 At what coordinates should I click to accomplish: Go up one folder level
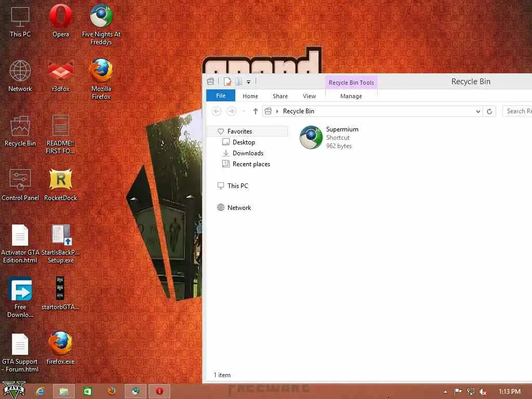tap(256, 111)
